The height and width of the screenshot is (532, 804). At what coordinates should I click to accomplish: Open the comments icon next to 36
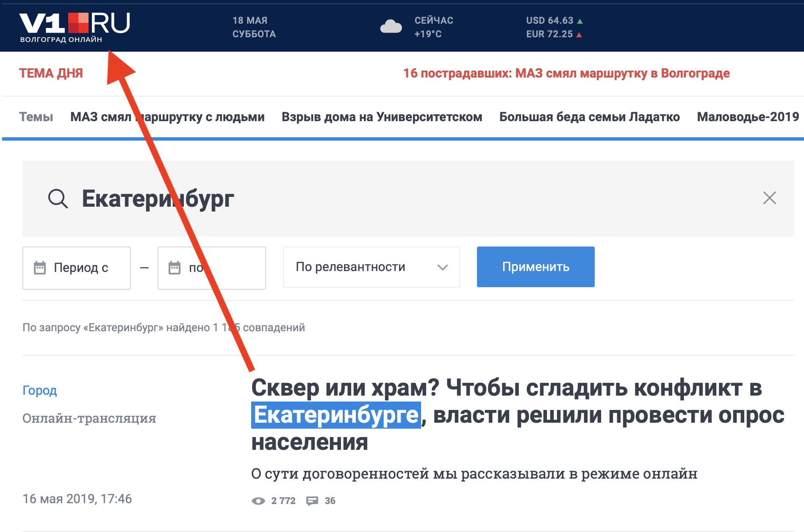pos(312,501)
